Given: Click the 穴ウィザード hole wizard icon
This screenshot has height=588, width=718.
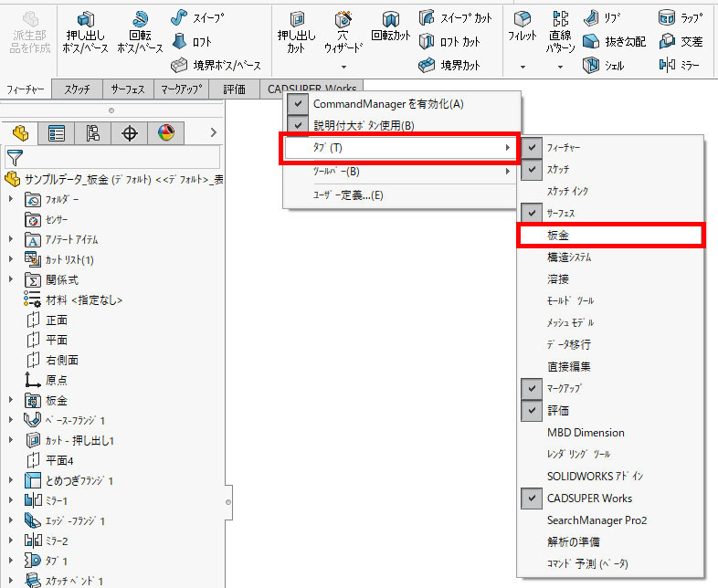Looking at the screenshot, I should pos(343,22).
